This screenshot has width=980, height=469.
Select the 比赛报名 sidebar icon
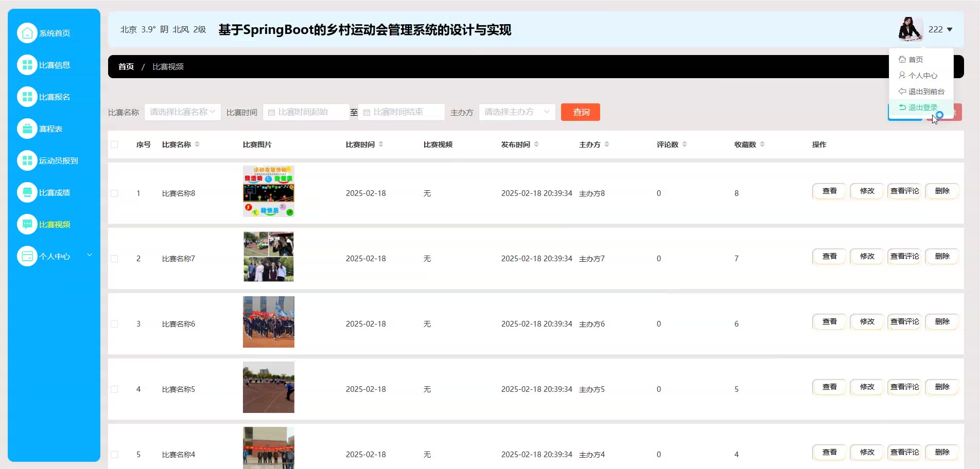point(27,97)
